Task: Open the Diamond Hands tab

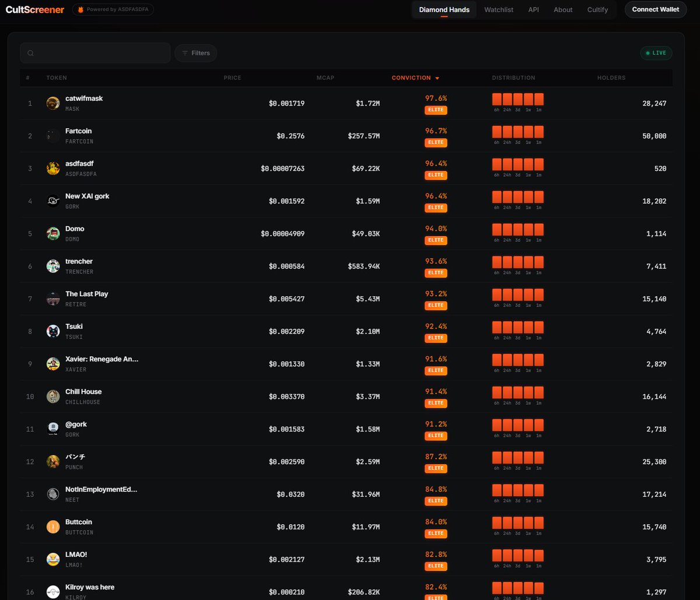Action: (444, 9)
